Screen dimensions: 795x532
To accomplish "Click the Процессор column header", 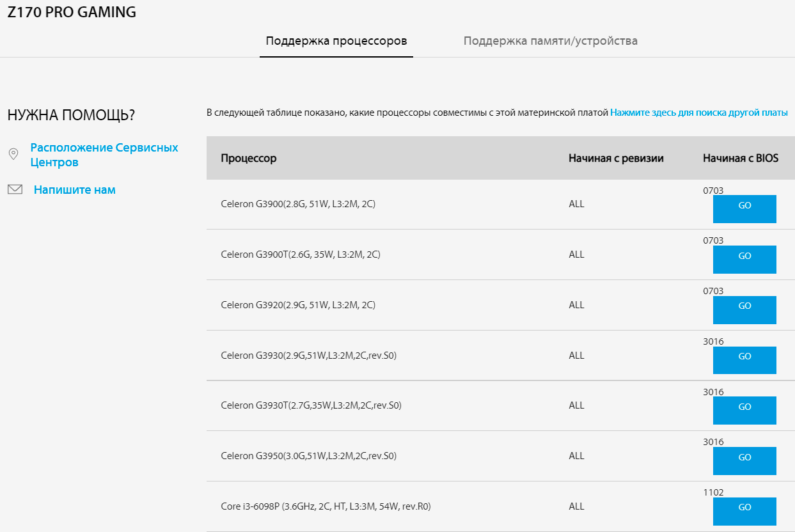I will click(249, 158).
